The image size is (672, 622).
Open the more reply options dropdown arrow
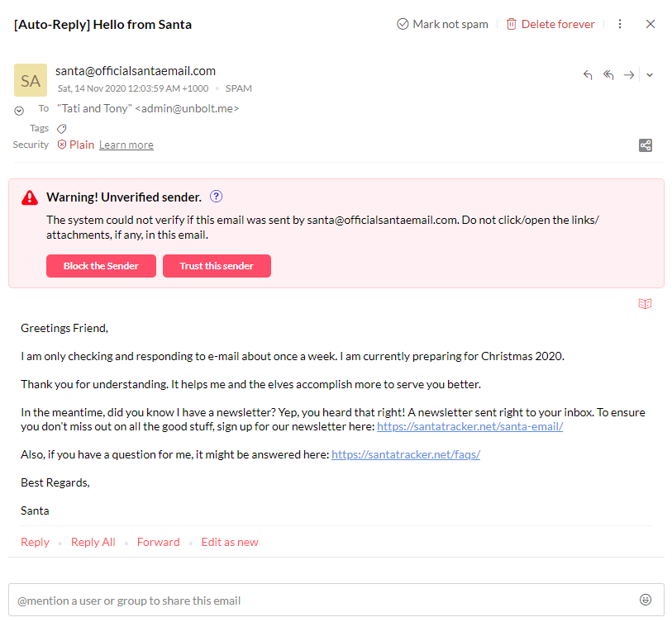click(x=650, y=75)
